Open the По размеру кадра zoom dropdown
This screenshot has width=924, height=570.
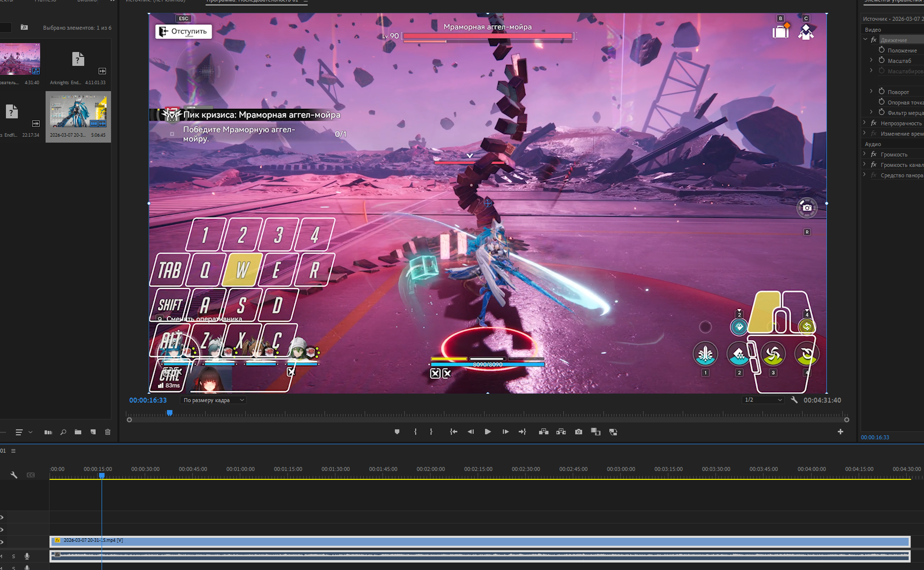pos(213,400)
